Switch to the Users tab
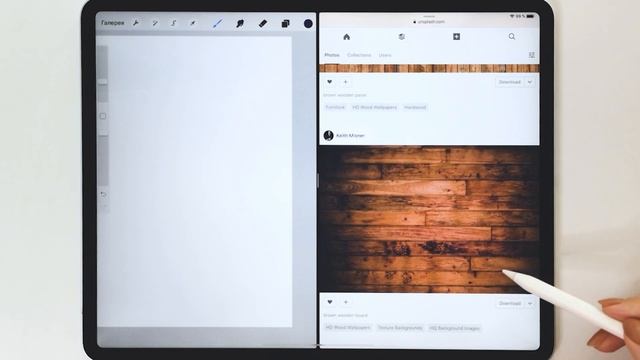640x360 pixels. [385, 55]
